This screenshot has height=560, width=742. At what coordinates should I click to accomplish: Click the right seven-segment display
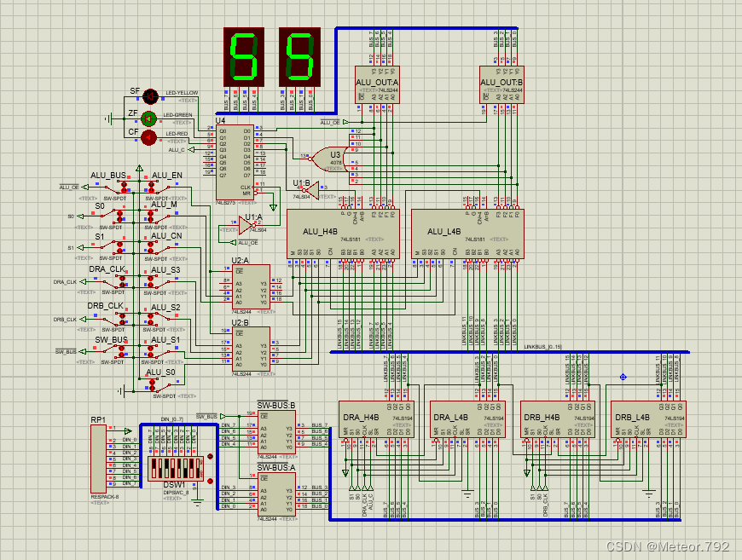tap(299, 57)
